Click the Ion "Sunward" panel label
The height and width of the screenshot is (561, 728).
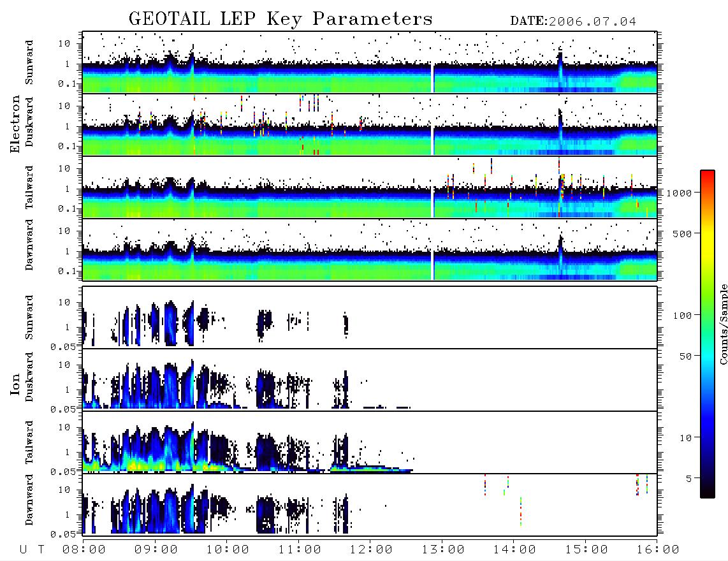pyautogui.click(x=29, y=317)
